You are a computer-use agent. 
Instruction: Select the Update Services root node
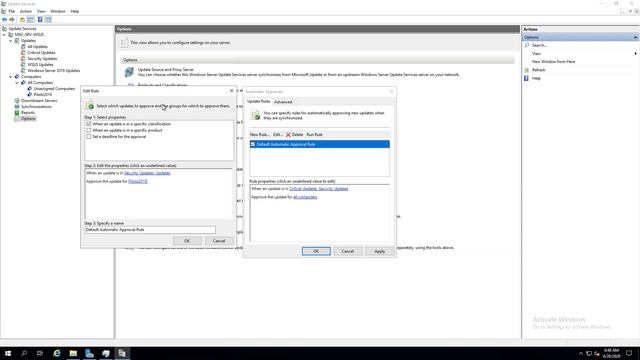point(22,29)
